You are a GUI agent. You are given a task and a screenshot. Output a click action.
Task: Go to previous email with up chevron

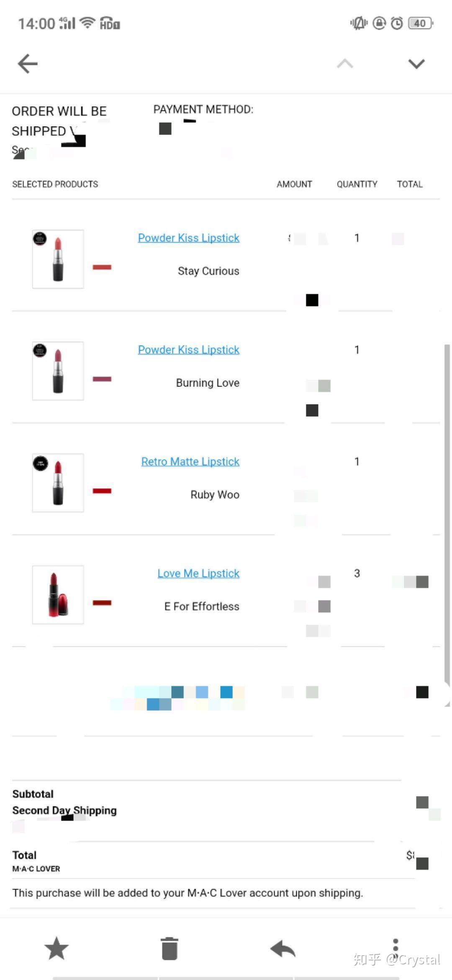345,64
